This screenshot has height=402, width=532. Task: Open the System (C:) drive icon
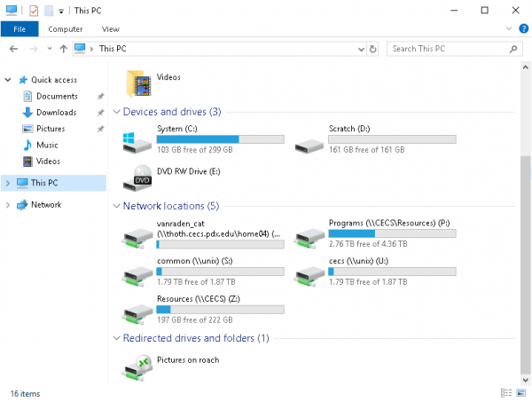click(139, 141)
